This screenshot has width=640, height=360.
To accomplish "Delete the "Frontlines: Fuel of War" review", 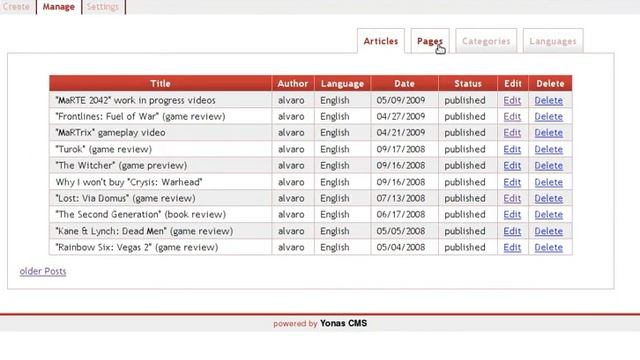I will (x=549, y=117).
